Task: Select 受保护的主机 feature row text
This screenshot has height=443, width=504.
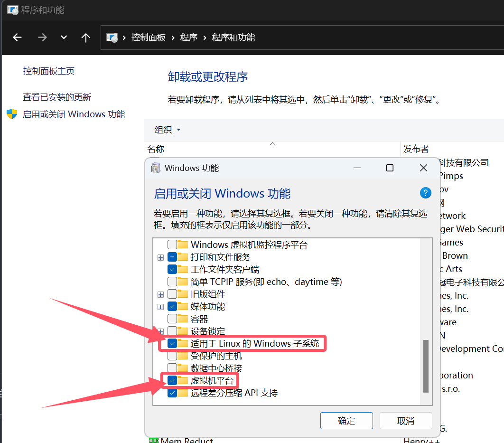Action: pyautogui.click(x=216, y=356)
